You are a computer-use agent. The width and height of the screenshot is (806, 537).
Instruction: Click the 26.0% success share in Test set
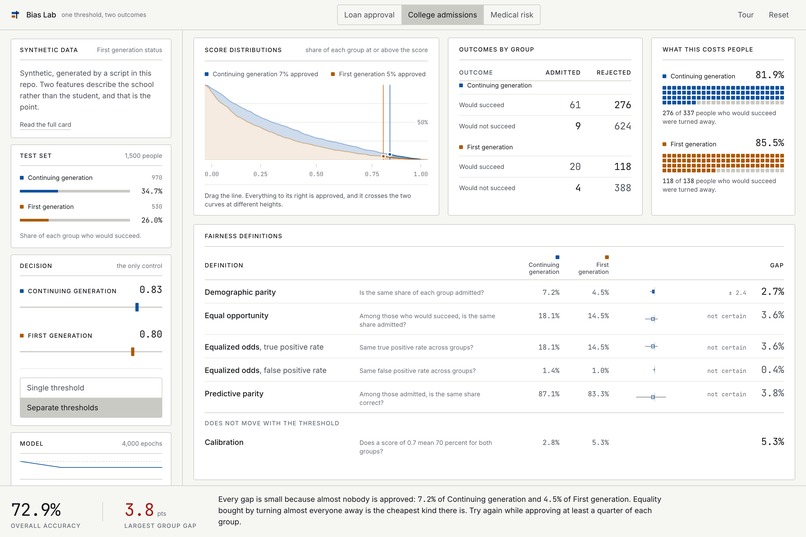(x=152, y=220)
